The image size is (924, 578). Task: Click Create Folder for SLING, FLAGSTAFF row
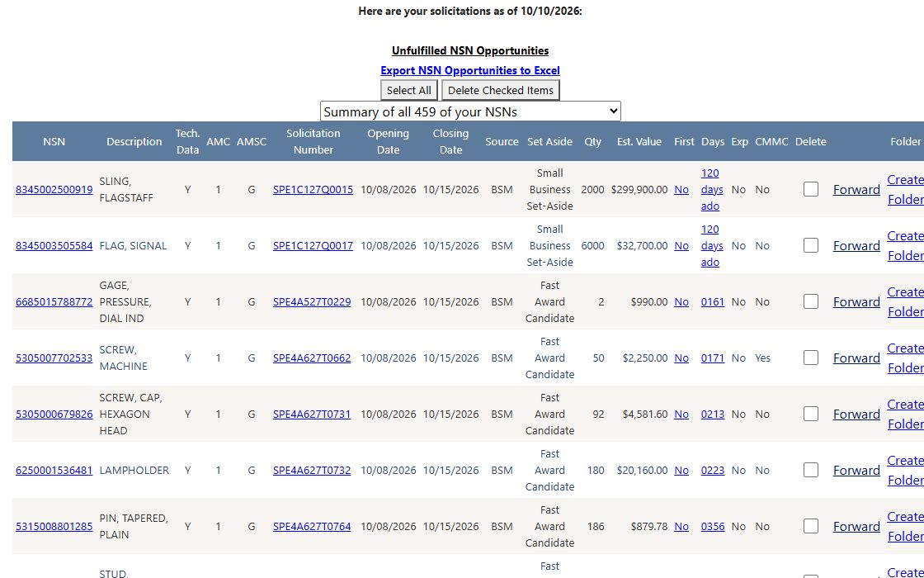[x=906, y=189]
